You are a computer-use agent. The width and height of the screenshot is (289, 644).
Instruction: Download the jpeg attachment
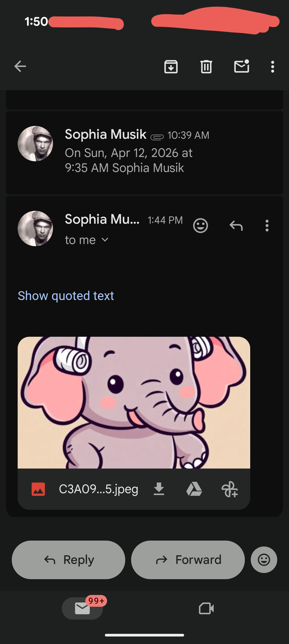pyautogui.click(x=159, y=489)
